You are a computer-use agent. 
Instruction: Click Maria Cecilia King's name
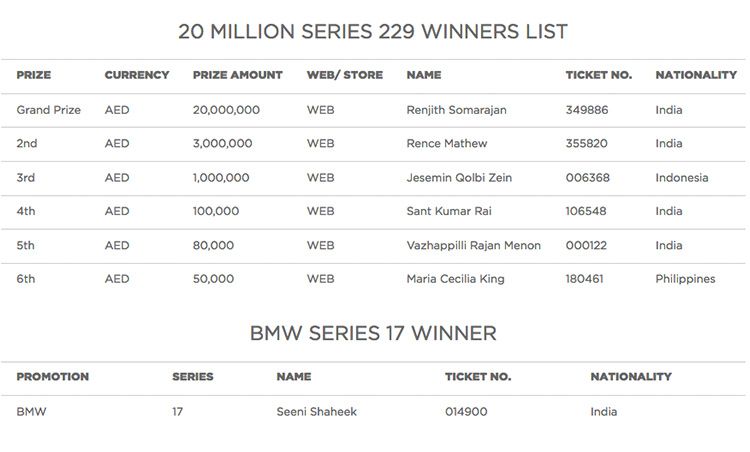coord(455,279)
